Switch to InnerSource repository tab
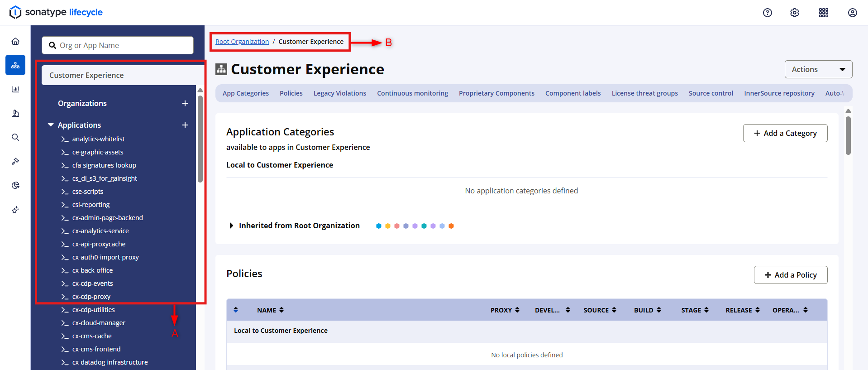Image resolution: width=868 pixels, height=370 pixels. (779, 93)
